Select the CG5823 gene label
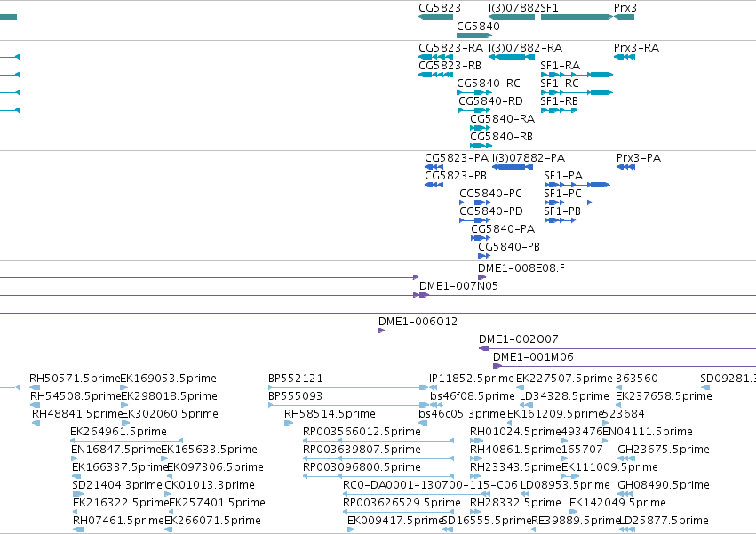The width and height of the screenshot is (756, 534). click(x=439, y=8)
